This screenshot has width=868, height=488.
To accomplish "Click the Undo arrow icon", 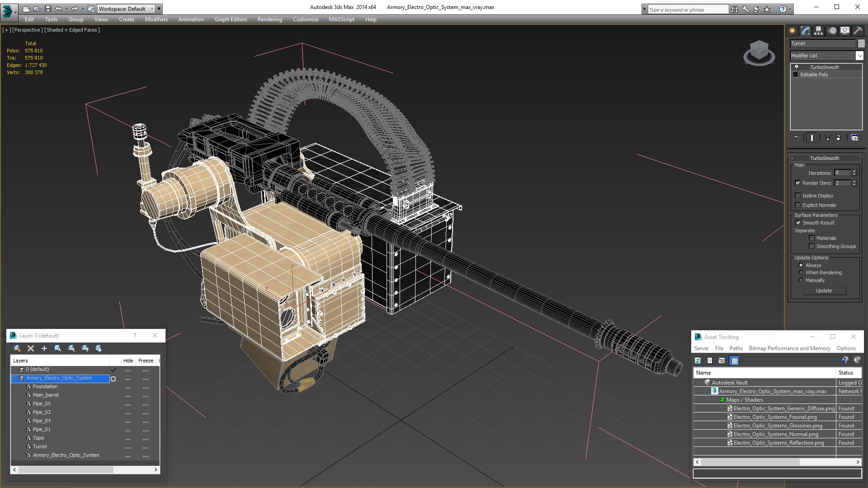I will [x=59, y=9].
